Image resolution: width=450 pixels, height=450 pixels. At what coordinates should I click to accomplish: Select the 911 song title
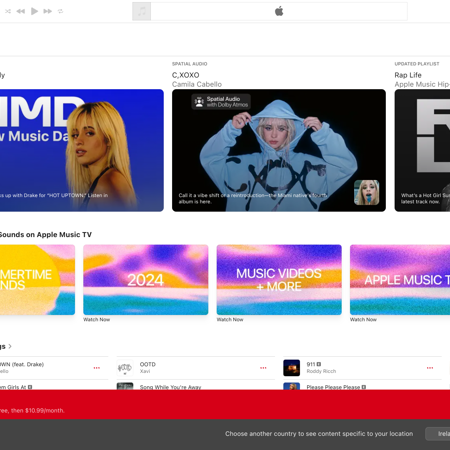pos(311,364)
